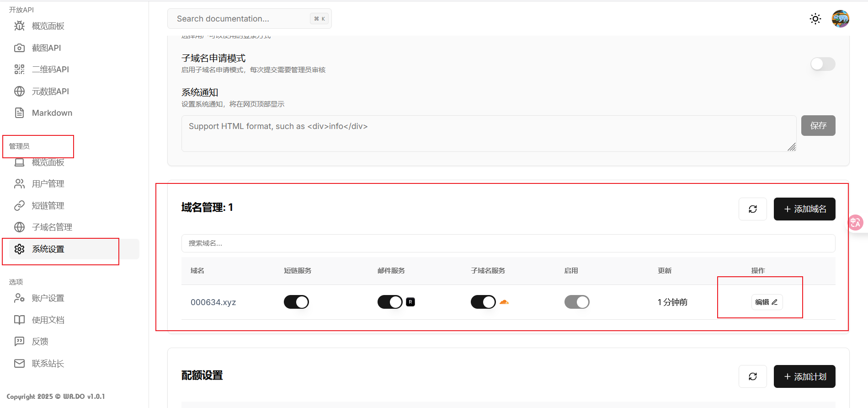Toggle 短链服务 for 000634.xyz
868x408 pixels.
coord(296,302)
